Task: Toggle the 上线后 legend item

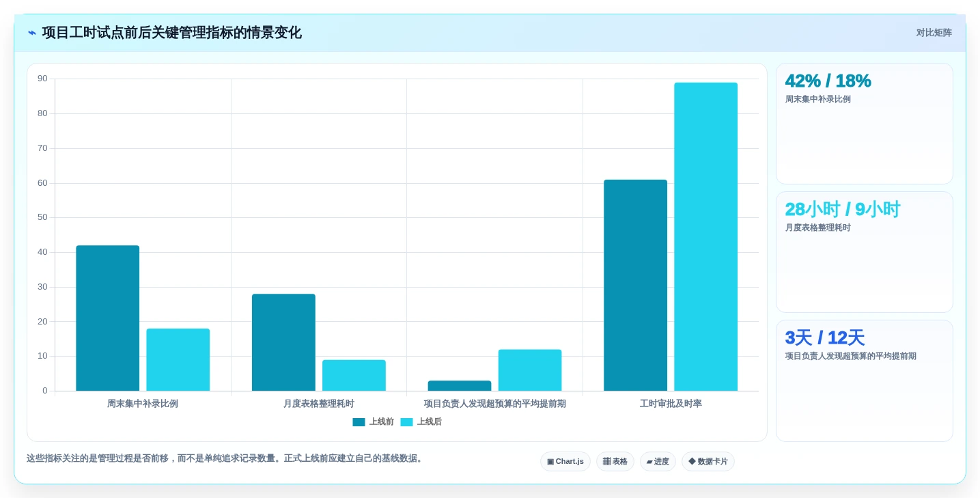Action: pos(421,422)
